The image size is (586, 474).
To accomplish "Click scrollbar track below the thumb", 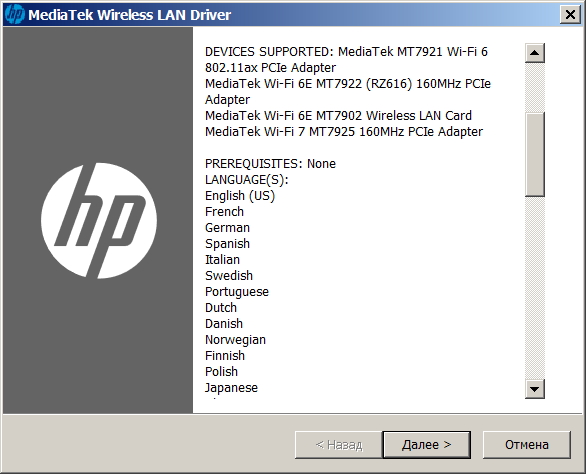I will (534, 288).
